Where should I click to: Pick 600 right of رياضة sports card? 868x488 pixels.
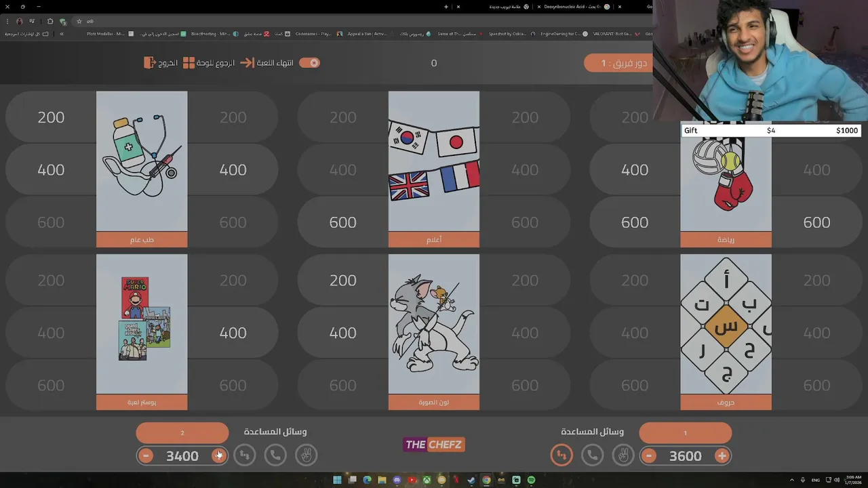click(816, 222)
